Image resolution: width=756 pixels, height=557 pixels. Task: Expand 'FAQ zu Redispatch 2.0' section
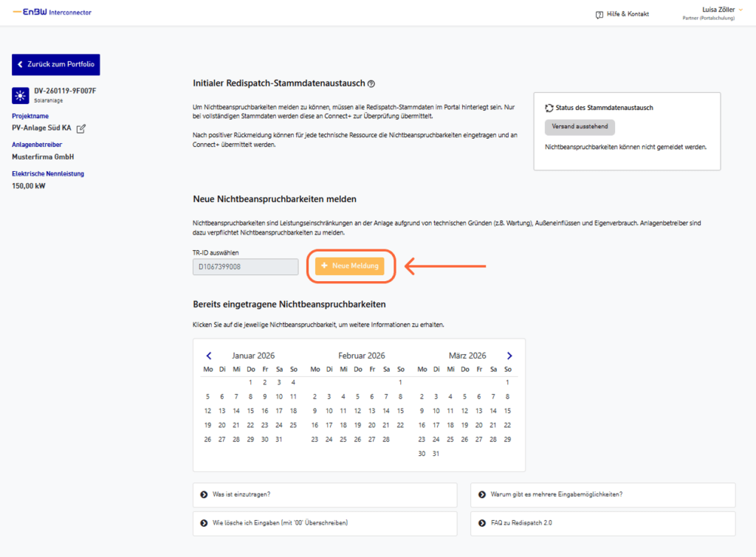(x=602, y=522)
